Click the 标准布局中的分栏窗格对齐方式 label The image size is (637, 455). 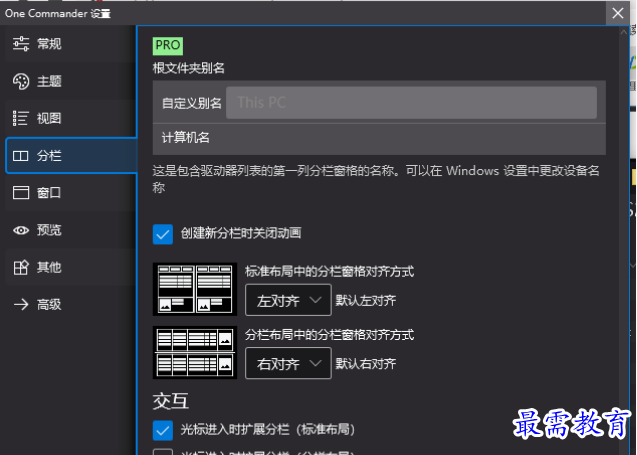(329, 271)
